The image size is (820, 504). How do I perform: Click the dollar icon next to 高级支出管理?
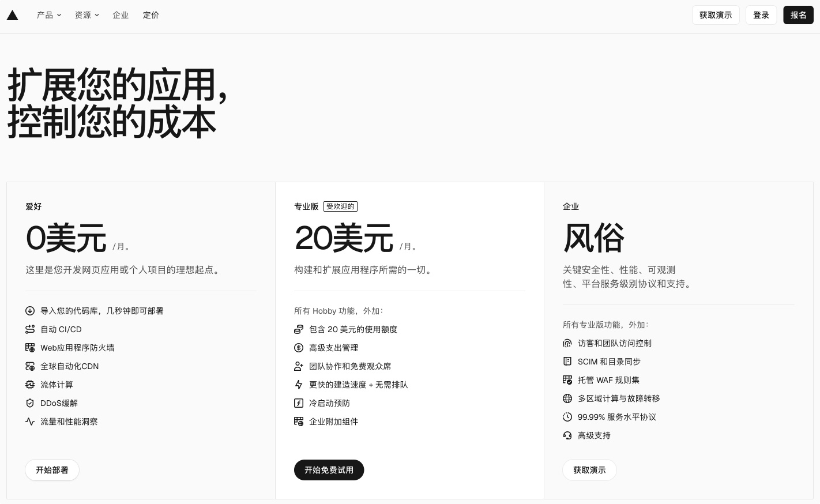pyautogui.click(x=299, y=348)
